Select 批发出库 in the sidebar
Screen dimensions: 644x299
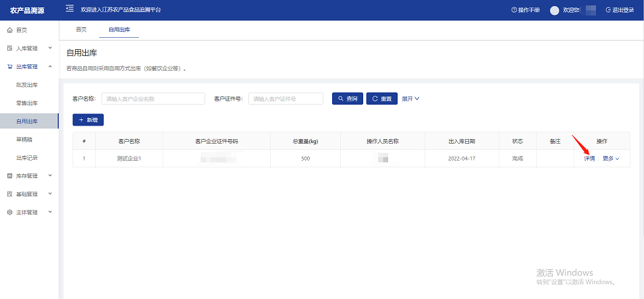point(27,84)
